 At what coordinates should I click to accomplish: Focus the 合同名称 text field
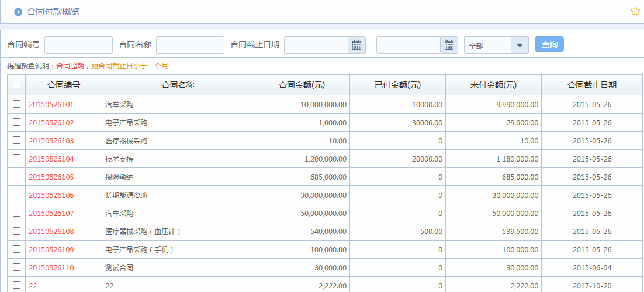pos(190,45)
